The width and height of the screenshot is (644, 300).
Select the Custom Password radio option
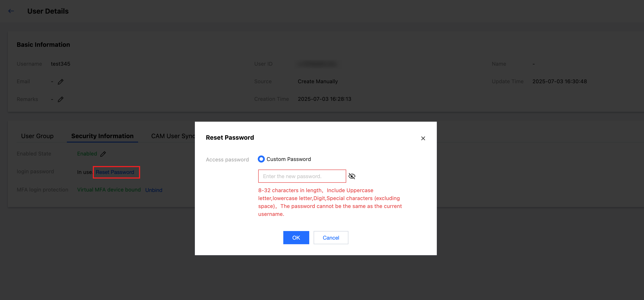[261, 159]
